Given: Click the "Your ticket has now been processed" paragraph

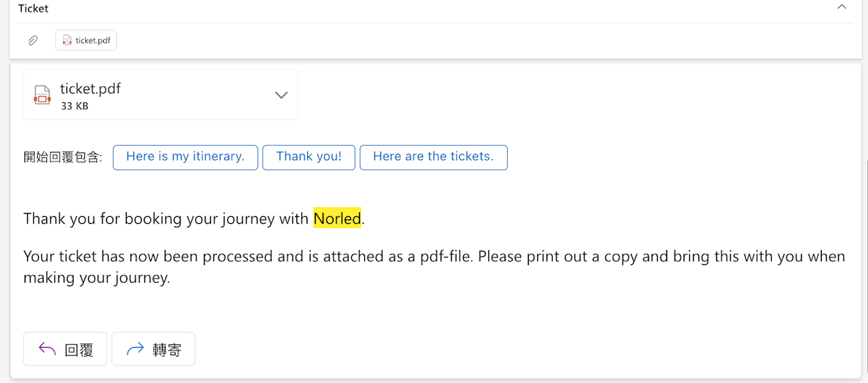Looking at the screenshot, I should (434, 267).
